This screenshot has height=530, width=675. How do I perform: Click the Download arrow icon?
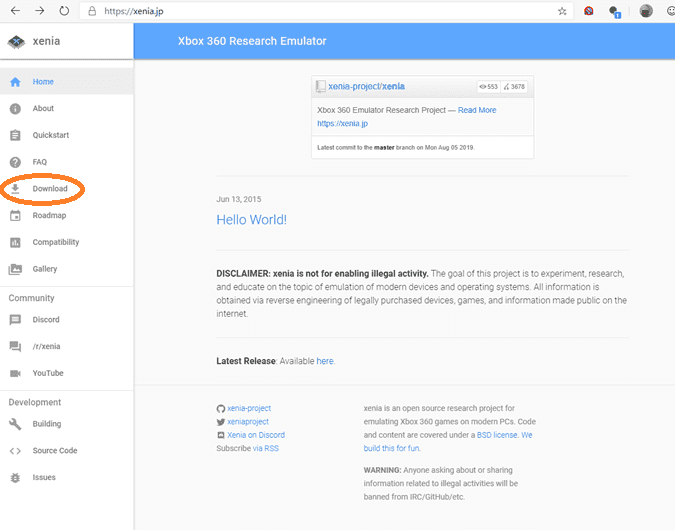point(15,189)
